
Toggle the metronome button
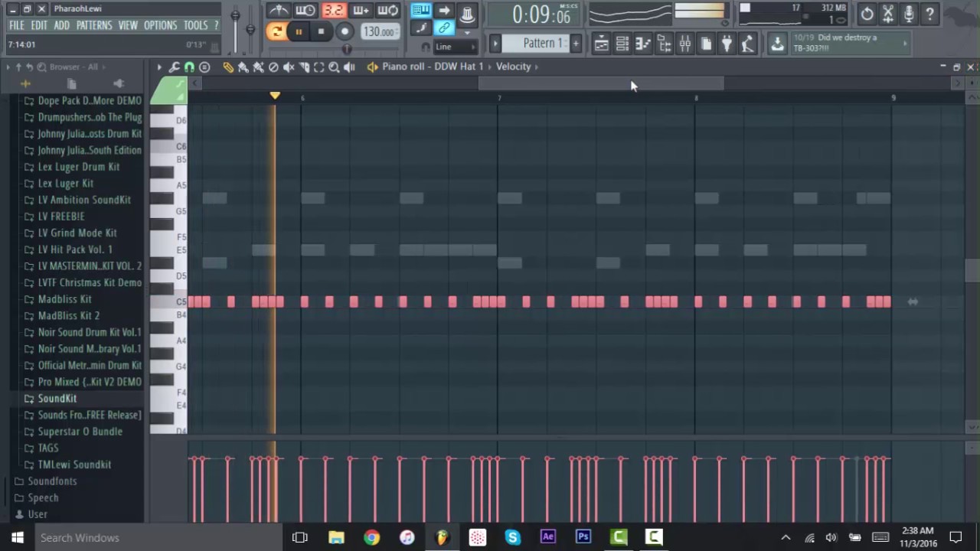pyautogui.click(x=278, y=10)
